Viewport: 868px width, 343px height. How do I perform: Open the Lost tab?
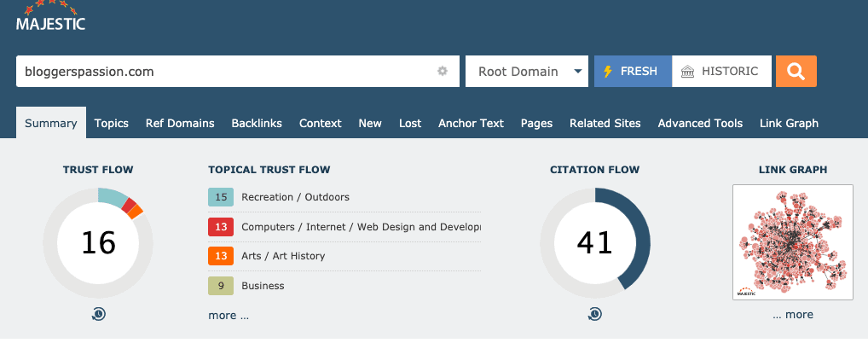click(x=410, y=123)
